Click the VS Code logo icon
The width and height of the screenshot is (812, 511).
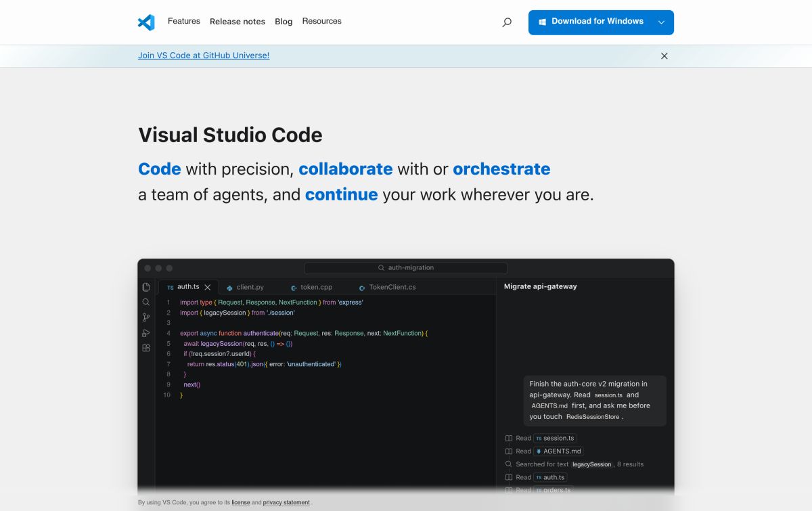146,22
